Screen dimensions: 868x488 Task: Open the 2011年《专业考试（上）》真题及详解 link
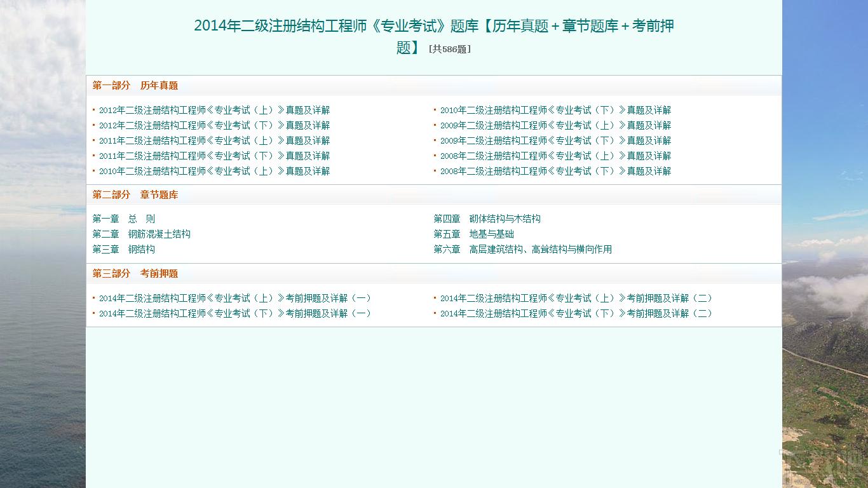coord(214,140)
